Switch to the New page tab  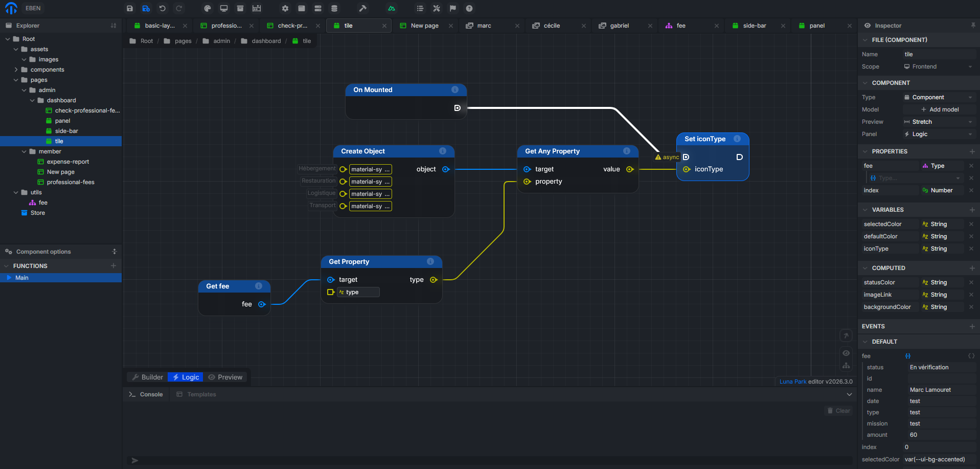coord(424,26)
